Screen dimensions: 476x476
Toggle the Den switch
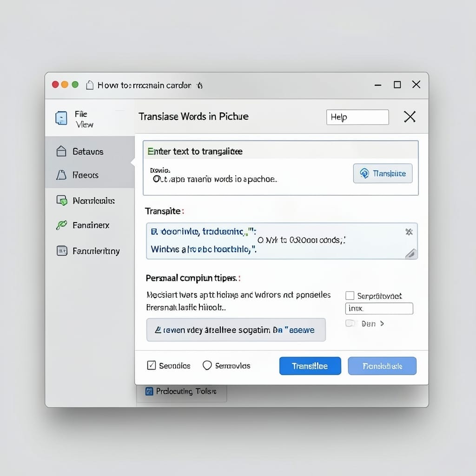tap(350, 324)
